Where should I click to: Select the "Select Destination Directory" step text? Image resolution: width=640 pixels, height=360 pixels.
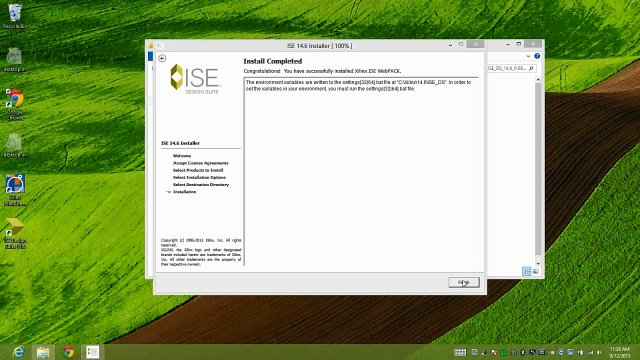tap(201, 184)
